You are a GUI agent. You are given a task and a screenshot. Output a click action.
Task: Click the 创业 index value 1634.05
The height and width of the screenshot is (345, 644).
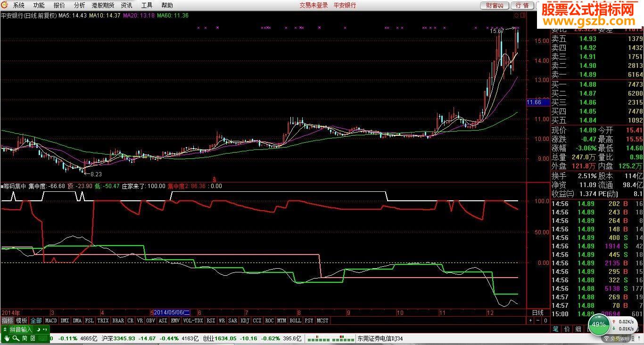pyautogui.click(x=225, y=338)
